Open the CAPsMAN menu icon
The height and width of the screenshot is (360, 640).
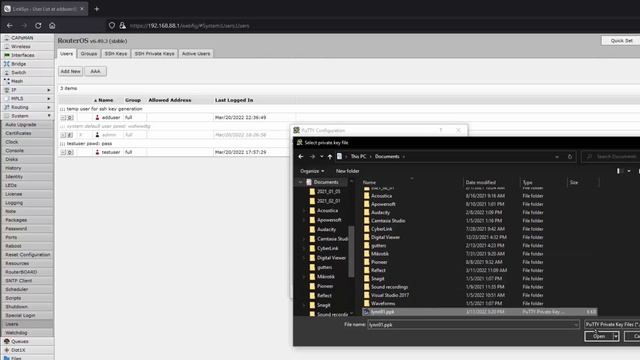(7, 38)
